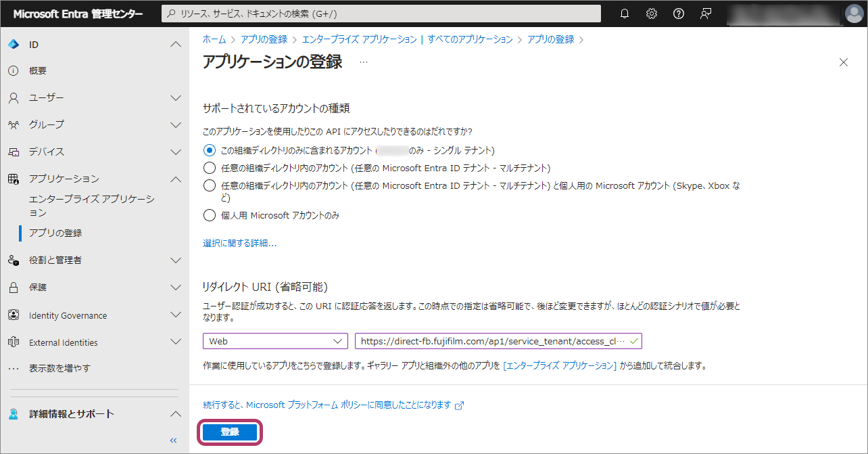Expand the 役割と管理者 section chevron
This screenshot has height=454, width=868.
[x=176, y=260]
